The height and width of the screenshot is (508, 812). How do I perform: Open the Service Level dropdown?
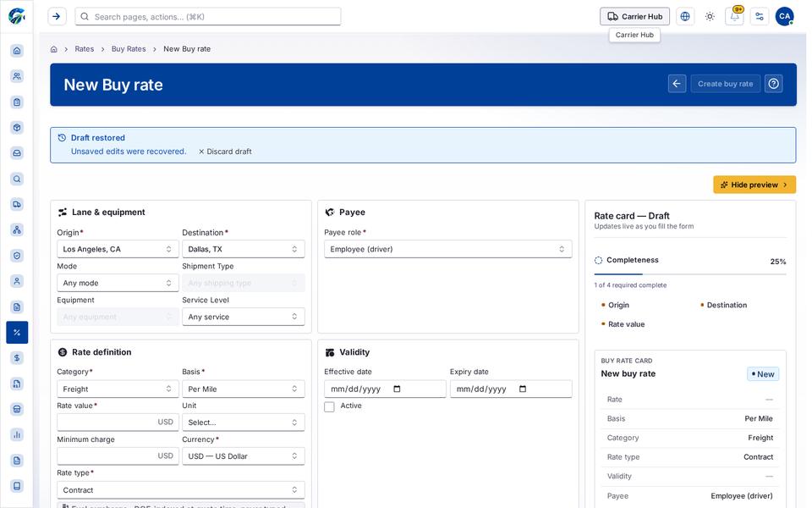click(x=244, y=317)
